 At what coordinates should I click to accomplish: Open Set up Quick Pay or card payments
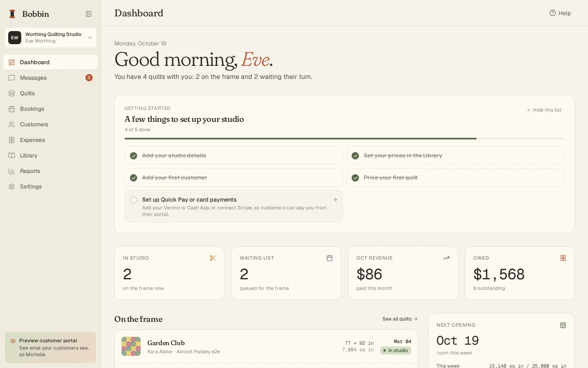coord(234,206)
